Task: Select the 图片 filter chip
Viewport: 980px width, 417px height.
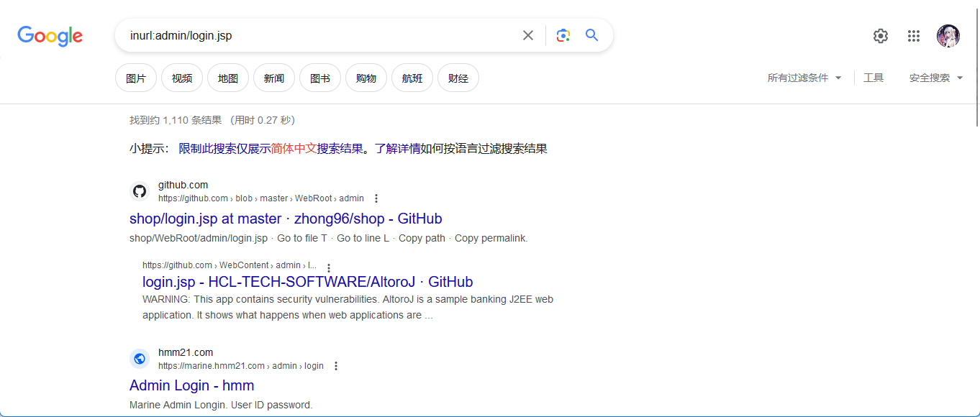Action: click(136, 78)
